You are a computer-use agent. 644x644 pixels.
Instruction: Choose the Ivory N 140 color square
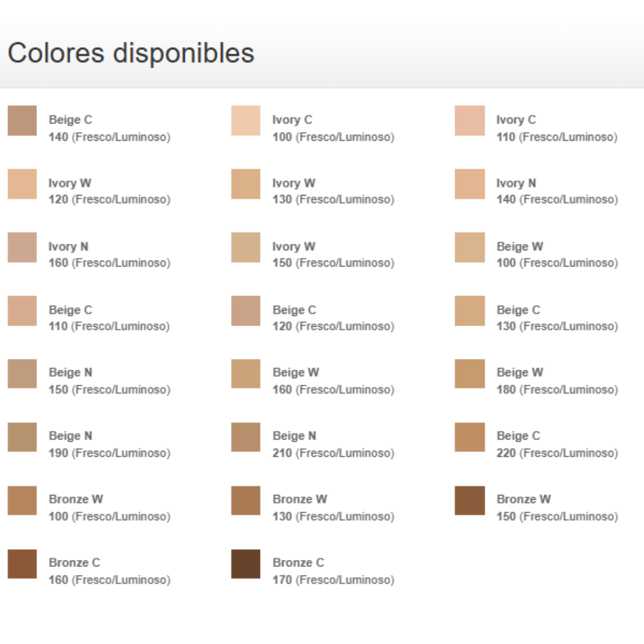click(x=469, y=184)
